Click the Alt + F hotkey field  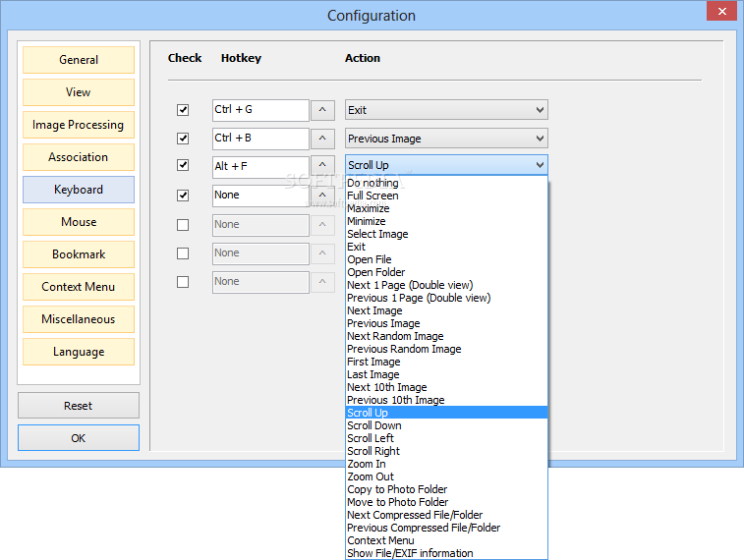(260, 167)
